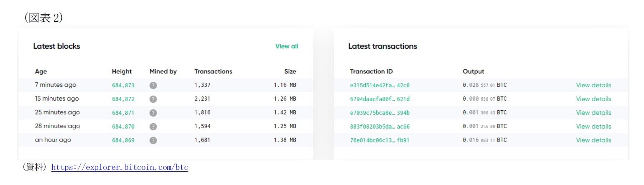The image size is (644, 185).
Task: Open block height 684,870
Action: 123,127
